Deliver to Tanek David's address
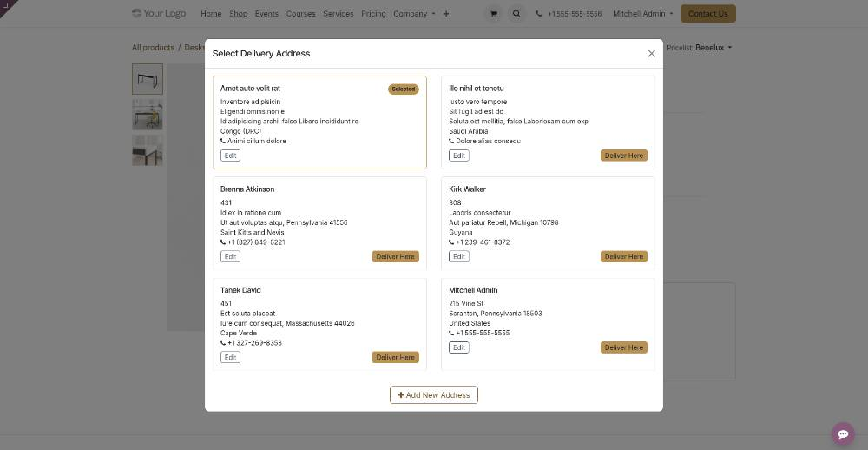 (x=395, y=357)
